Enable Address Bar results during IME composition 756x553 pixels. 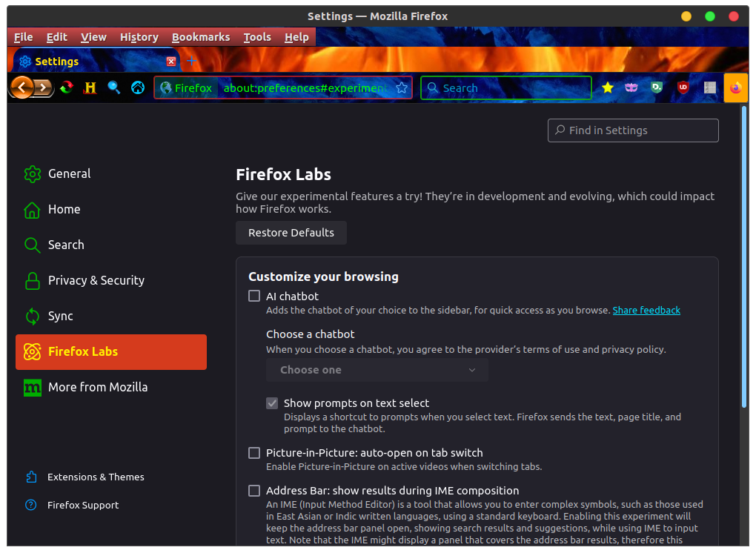pos(254,490)
